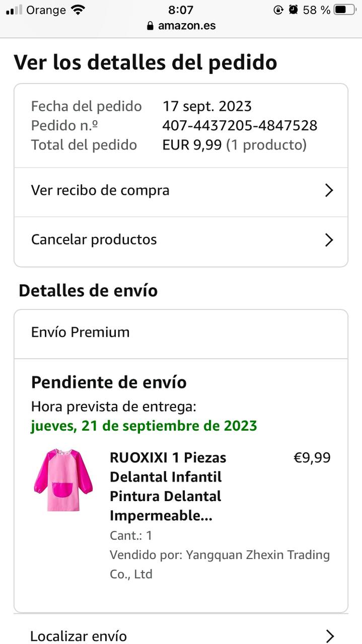The height and width of the screenshot is (644, 362).
Task: Expand the Ver recibo de compra chevron
Action: point(329,191)
